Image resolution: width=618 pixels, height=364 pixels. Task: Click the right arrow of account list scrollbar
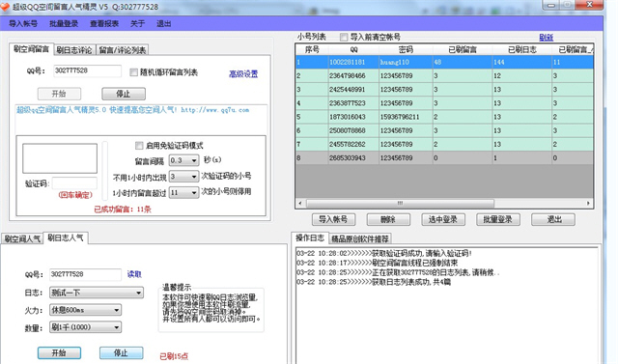tap(588, 204)
